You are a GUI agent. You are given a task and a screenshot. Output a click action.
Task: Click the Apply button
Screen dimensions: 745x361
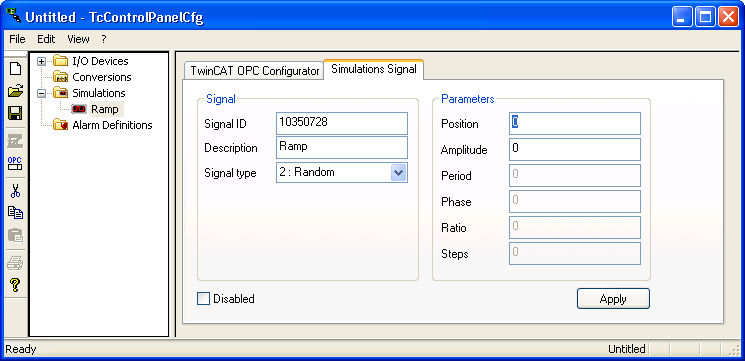click(x=613, y=299)
